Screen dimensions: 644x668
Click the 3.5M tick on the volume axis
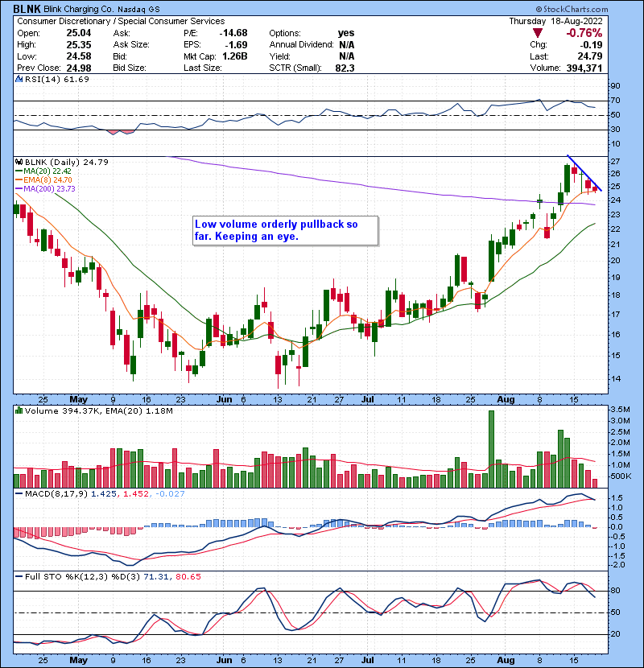pyautogui.click(x=620, y=410)
